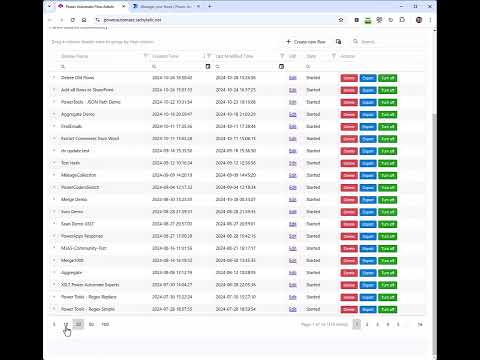Expand the Delete Old Flows row
This screenshot has width=480, height=360.
[x=54, y=77]
